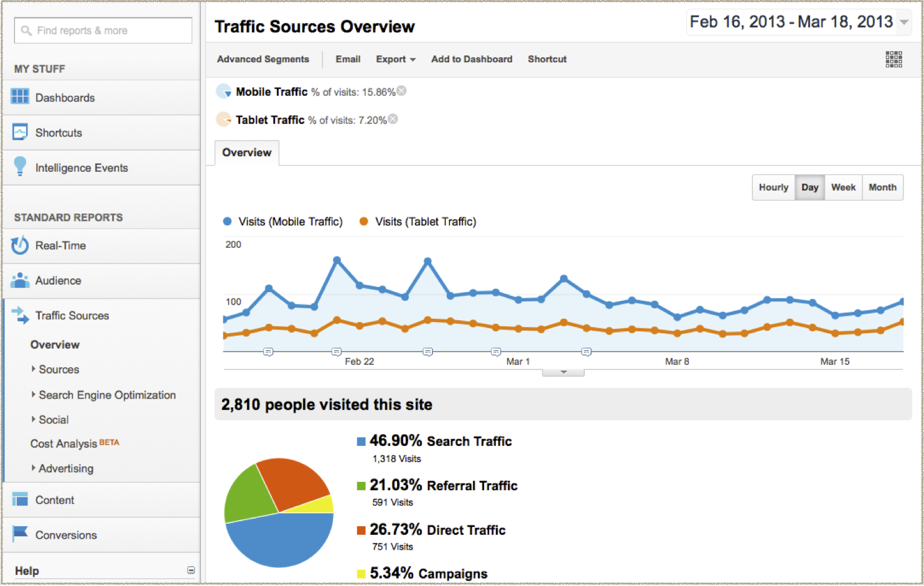The width and height of the screenshot is (924, 586).
Task: Open Cost Analysis report in sidebar
Action: tap(64, 443)
